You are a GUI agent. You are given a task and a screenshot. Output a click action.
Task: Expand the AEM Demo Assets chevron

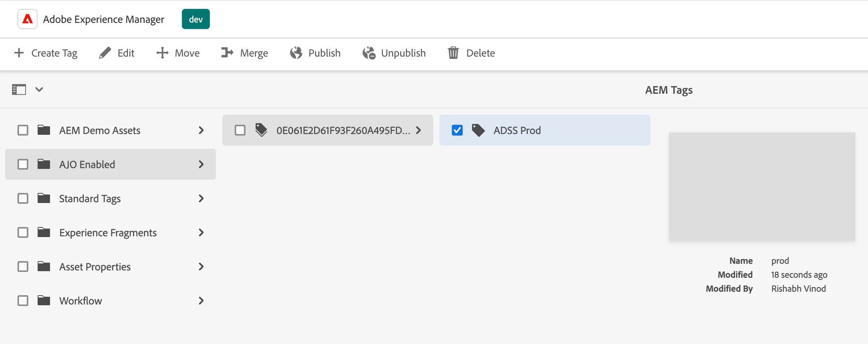[x=201, y=130]
